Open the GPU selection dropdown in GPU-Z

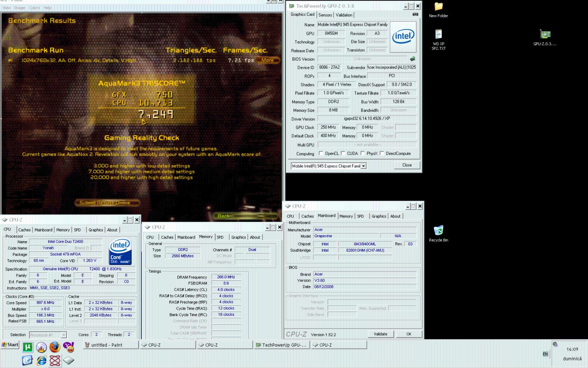tap(363, 166)
